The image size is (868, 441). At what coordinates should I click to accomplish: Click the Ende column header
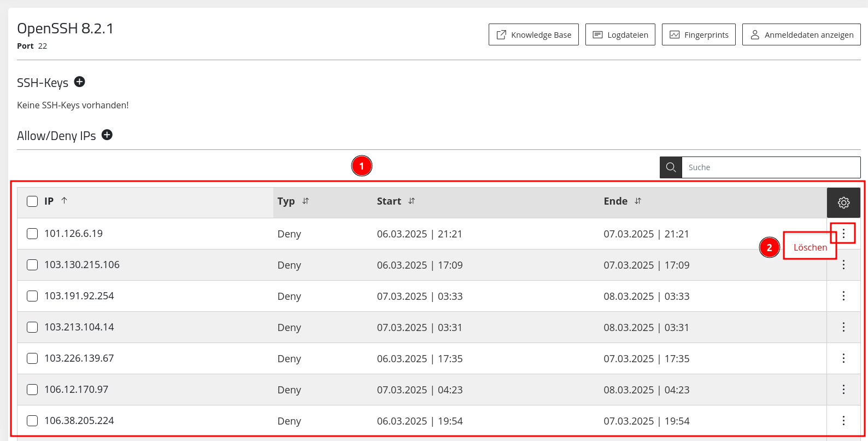(x=615, y=201)
